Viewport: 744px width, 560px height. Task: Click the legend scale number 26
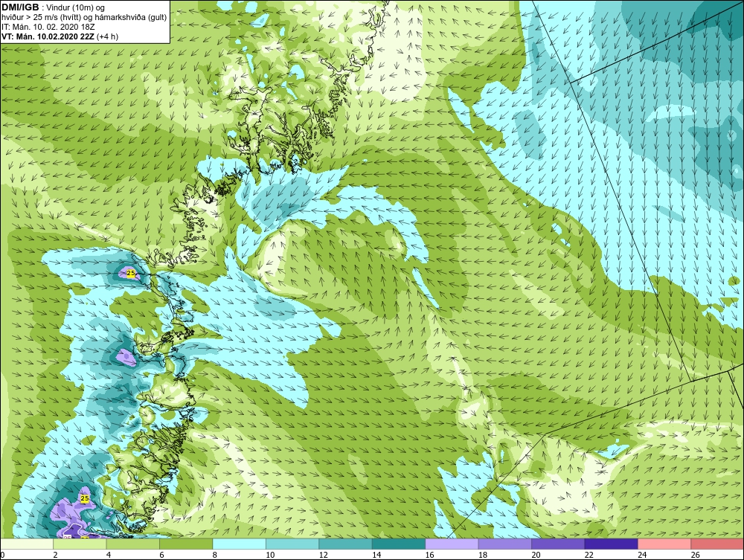(x=695, y=555)
